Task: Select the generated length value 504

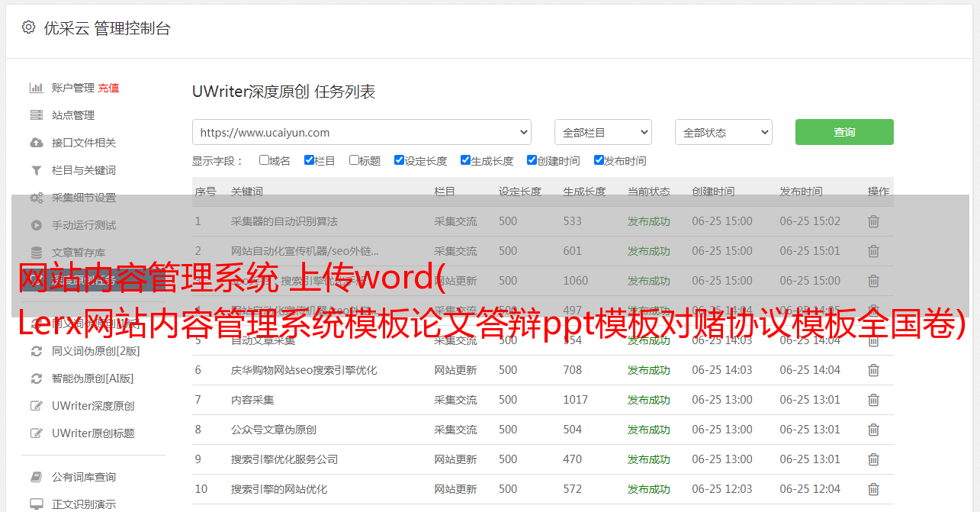Action: coord(573,430)
